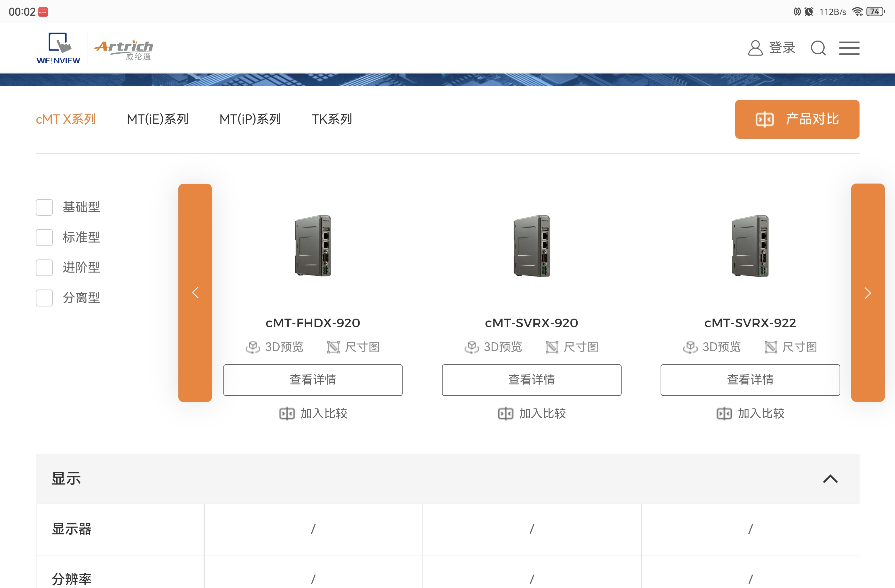Open 3D preview for cMT-FHDX-920
This screenshot has height=588, width=895.
pos(275,347)
